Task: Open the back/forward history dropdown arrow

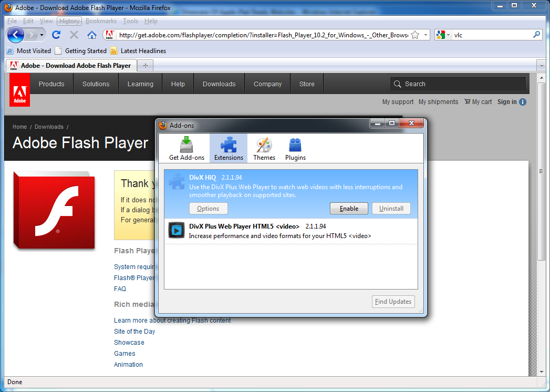Action: pyautogui.click(x=41, y=35)
